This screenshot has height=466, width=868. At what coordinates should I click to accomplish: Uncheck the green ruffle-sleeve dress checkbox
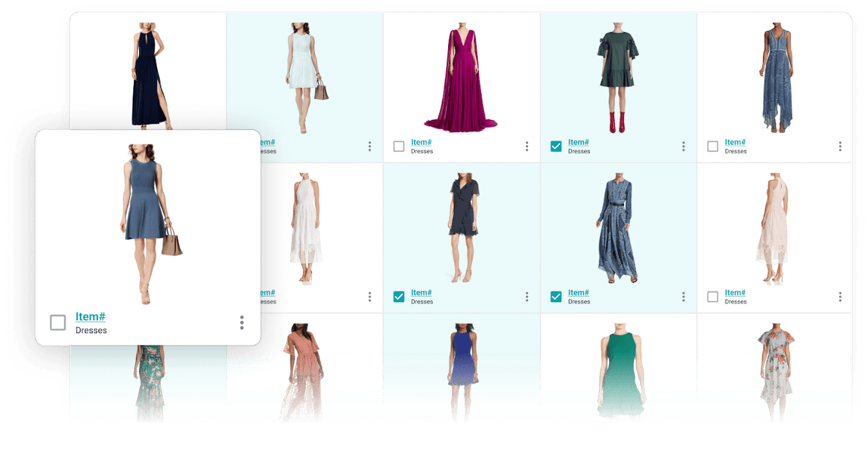(556, 146)
